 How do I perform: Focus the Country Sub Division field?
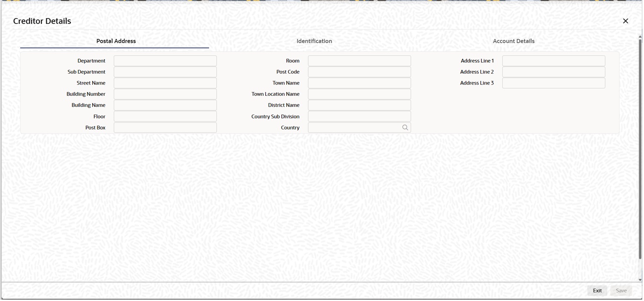pyautogui.click(x=360, y=117)
